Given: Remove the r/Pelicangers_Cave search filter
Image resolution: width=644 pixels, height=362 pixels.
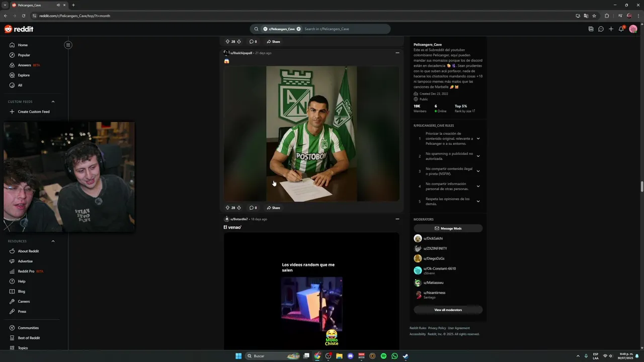Looking at the screenshot, I should 298,29.
